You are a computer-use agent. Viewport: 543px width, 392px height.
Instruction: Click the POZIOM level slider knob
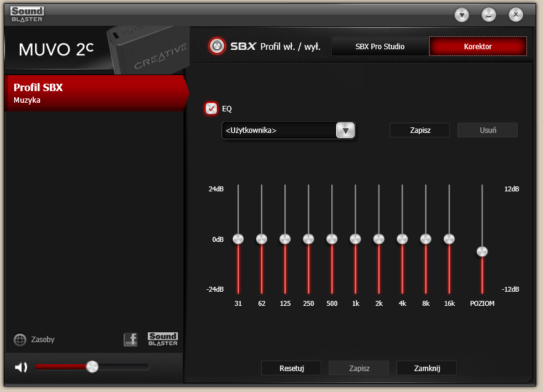(482, 252)
